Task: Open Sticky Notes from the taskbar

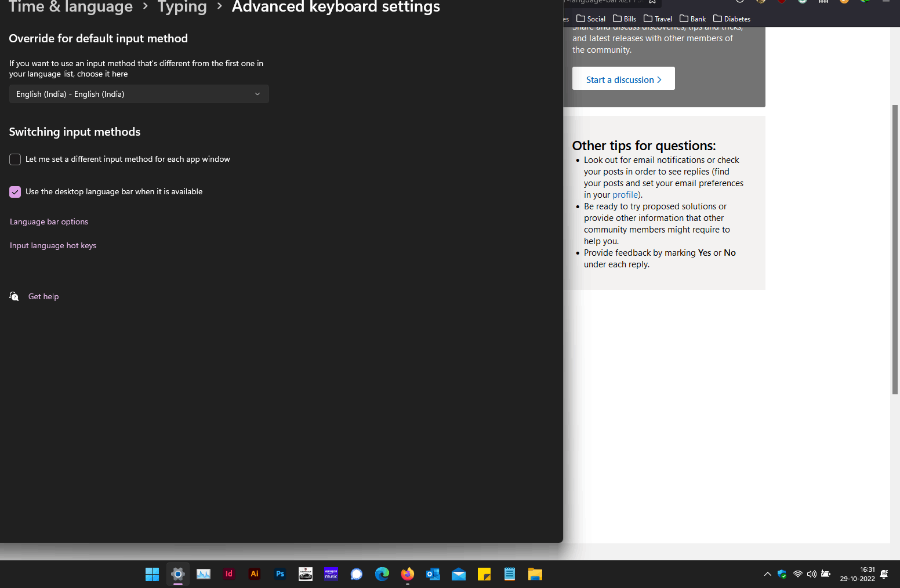Action: click(x=484, y=574)
